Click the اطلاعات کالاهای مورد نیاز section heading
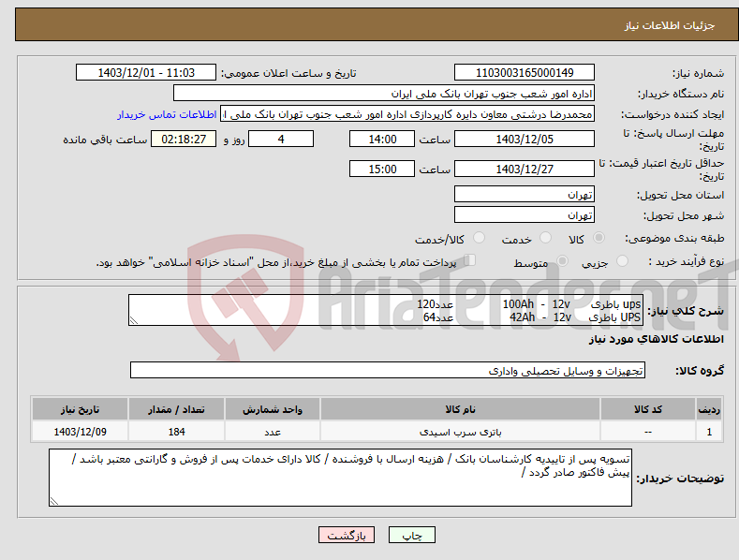739x560 pixels. pyautogui.click(x=656, y=339)
